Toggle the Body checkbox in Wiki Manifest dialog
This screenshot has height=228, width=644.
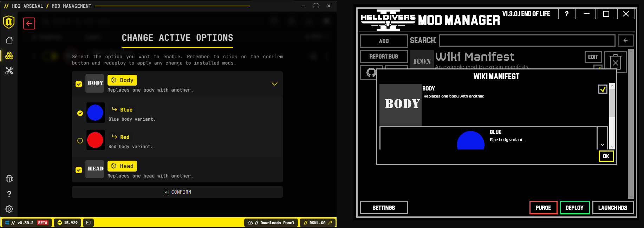[603, 89]
